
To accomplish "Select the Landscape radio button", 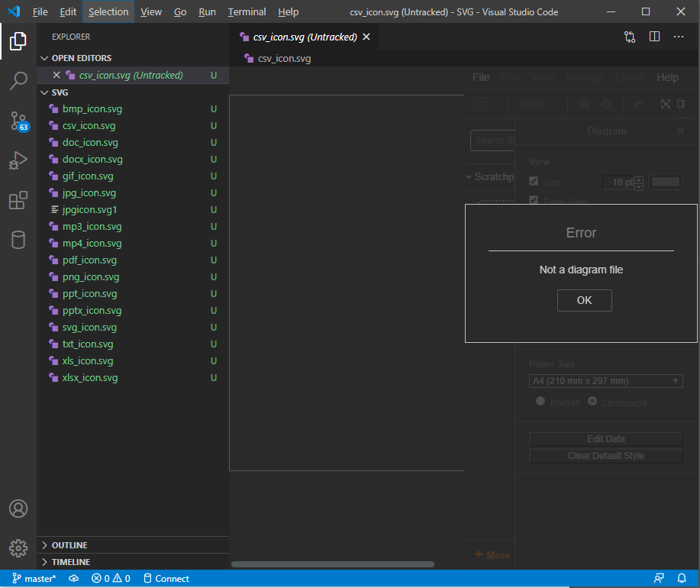I will click(592, 401).
